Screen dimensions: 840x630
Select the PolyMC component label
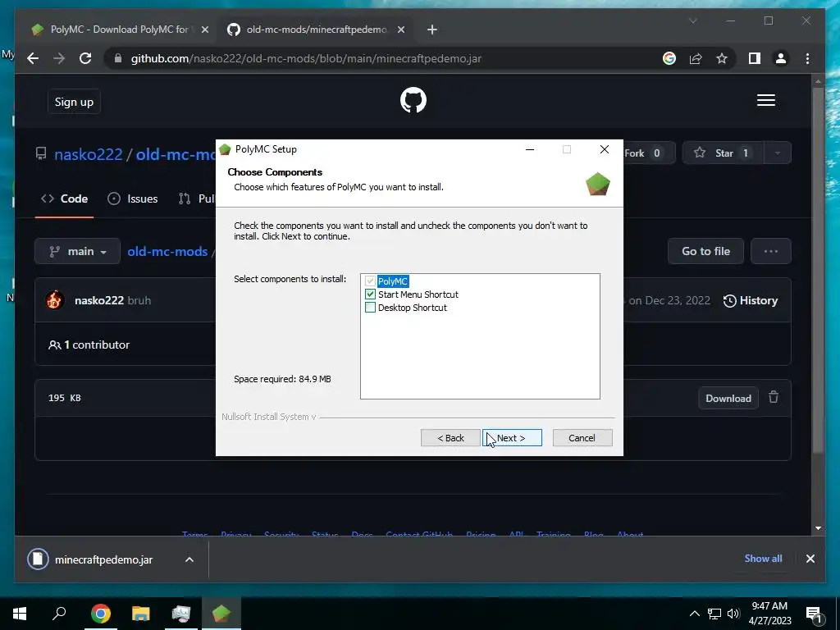tap(393, 281)
